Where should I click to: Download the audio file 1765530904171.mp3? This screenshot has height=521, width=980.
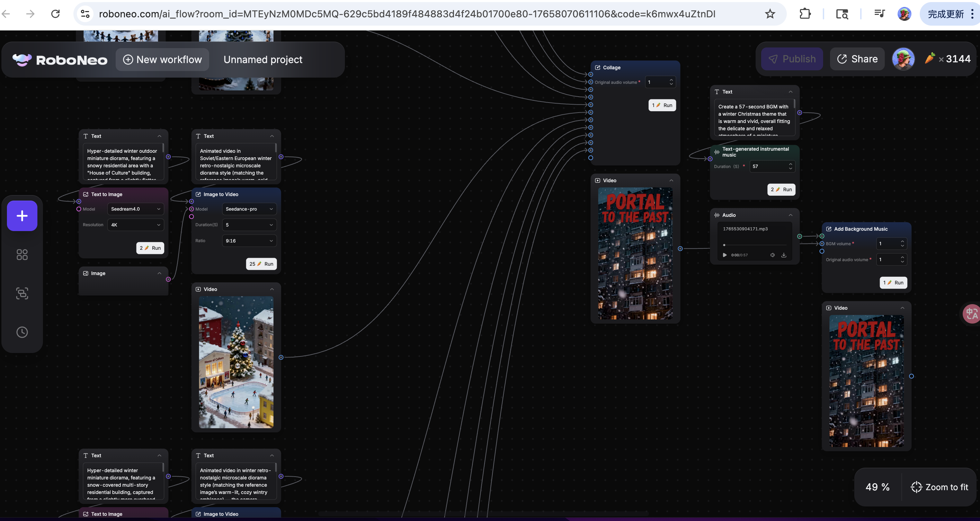pyautogui.click(x=784, y=255)
